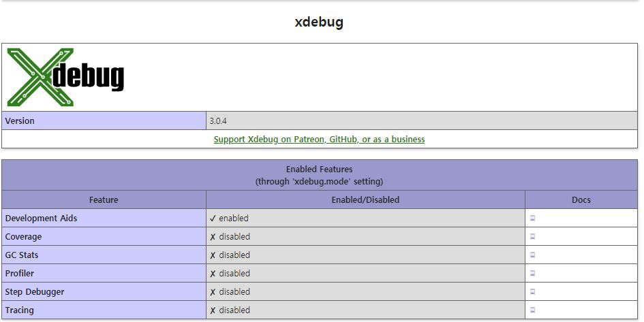Click the Docs column header
This screenshot has height=322, width=644.
point(581,199)
